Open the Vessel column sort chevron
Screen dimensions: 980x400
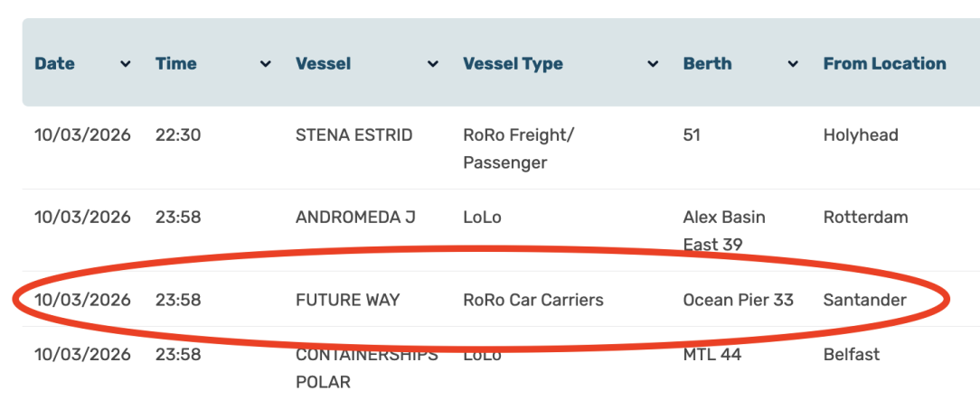[433, 64]
